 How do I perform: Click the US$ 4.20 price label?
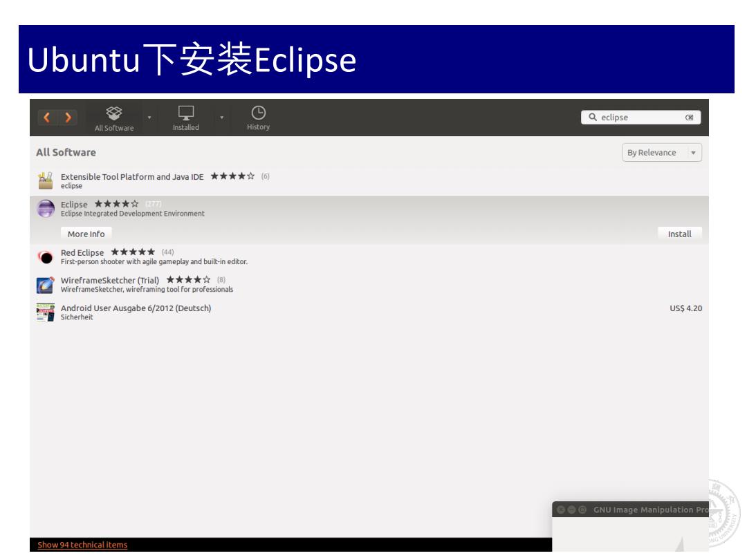(685, 308)
